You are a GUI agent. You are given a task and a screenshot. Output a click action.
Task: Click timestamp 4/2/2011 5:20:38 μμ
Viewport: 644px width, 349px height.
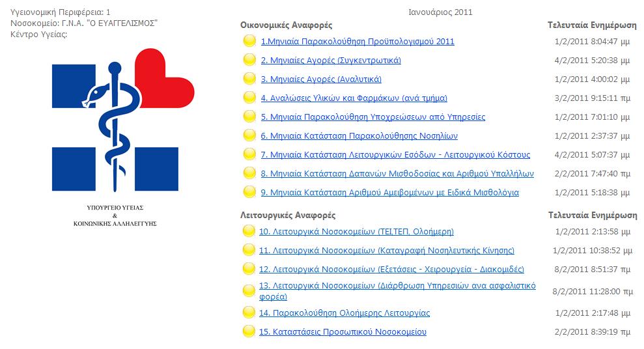pyautogui.click(x=592, y=61)
